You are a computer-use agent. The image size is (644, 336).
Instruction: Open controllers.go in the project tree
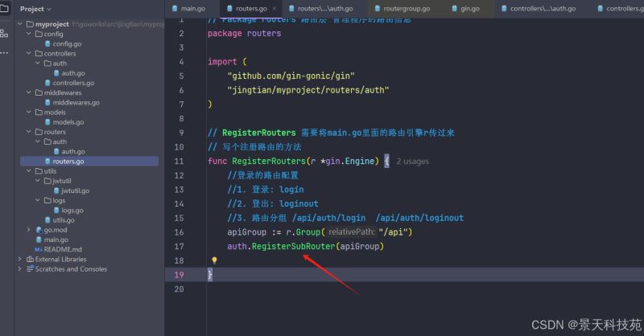tap(69, 83)
